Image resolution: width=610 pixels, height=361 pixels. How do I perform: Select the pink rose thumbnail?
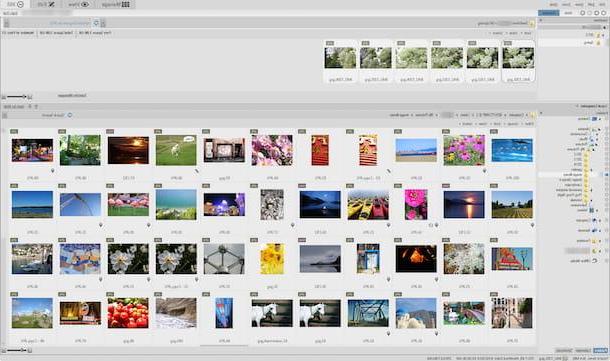click(416, 205)
